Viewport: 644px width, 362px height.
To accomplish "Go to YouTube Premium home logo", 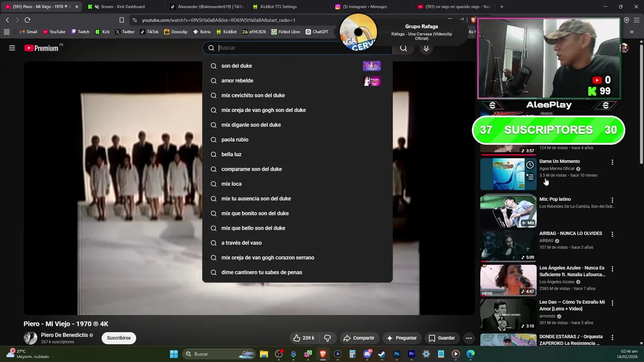I will [x=41, y=48].
